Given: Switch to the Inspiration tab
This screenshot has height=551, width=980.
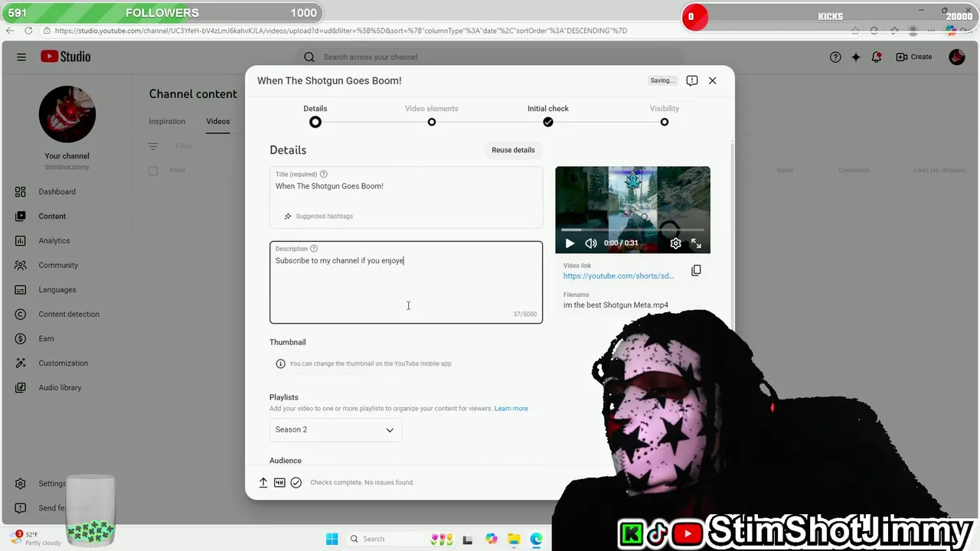Looking at the screenshot, I should (x=167, y=121).
